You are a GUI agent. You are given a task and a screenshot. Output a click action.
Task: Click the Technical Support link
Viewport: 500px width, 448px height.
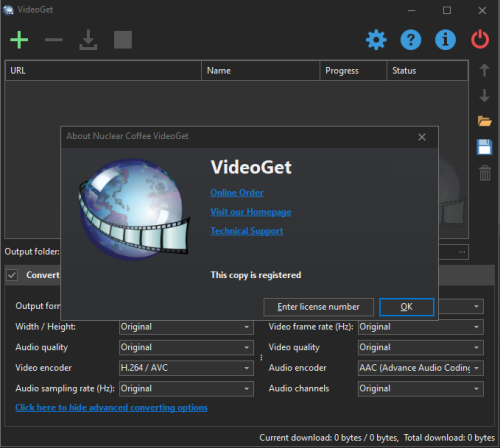click(x=247, y=231)
